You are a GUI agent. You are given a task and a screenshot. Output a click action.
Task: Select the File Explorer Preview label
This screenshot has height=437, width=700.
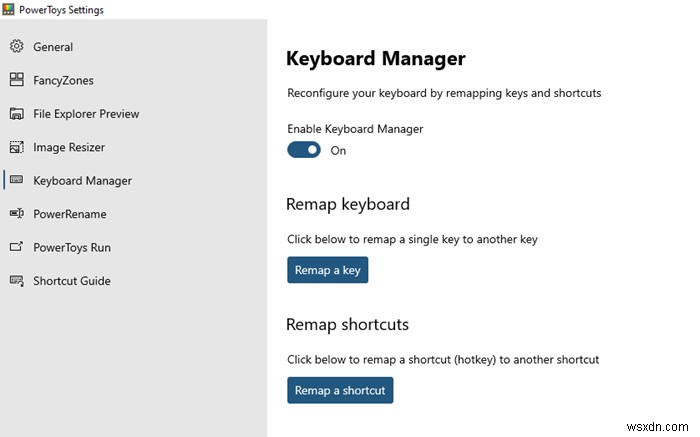86,114
